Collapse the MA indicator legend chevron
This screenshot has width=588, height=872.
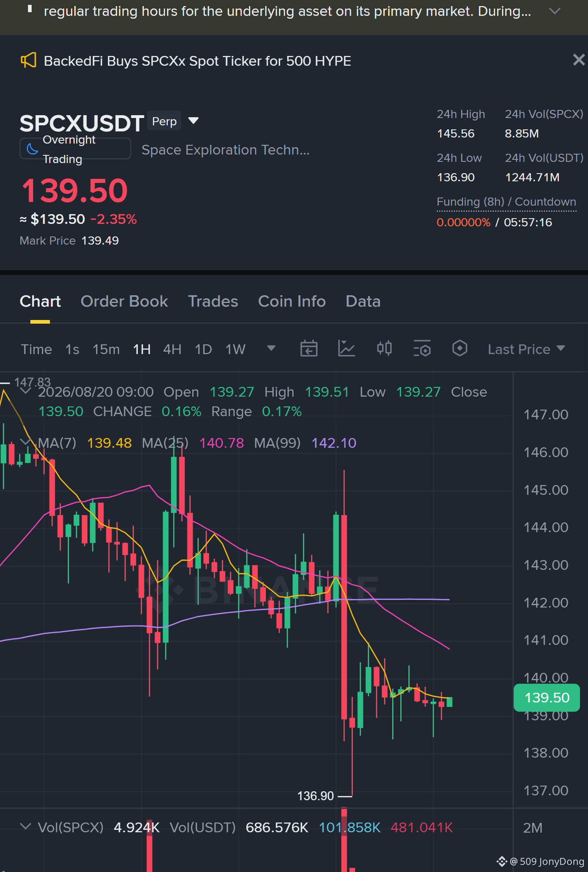26,442
